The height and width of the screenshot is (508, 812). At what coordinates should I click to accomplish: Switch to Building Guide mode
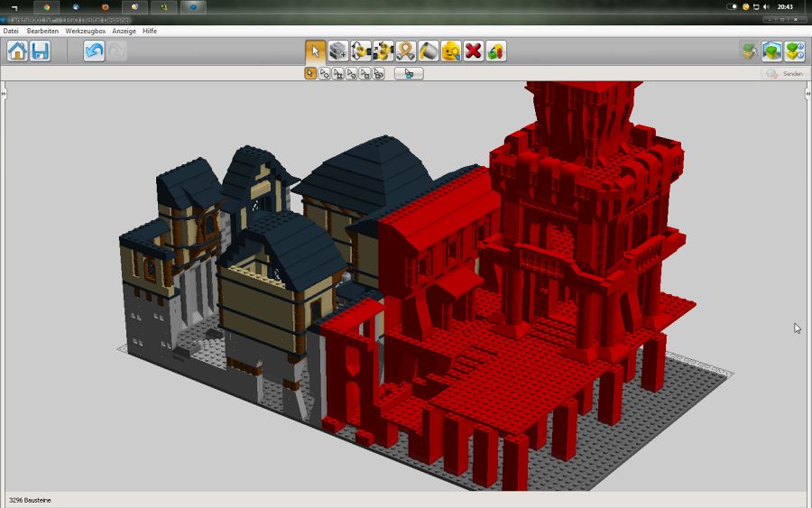click(x=794, y=51)
